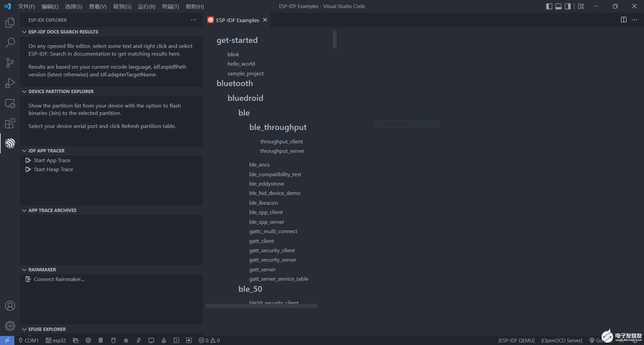The image size is (644, 345).
Task: Open SDK configuration gear in status bar
Action: coord(88,340)
